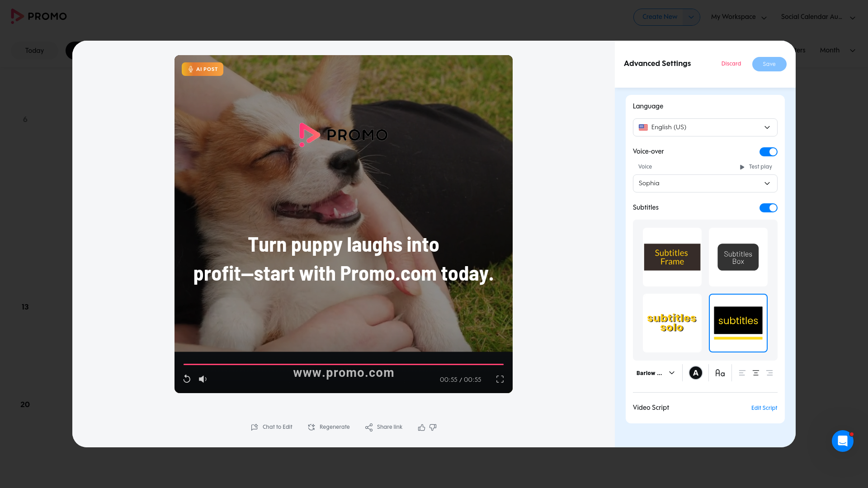Click the Video Script label

pos(651,408)
